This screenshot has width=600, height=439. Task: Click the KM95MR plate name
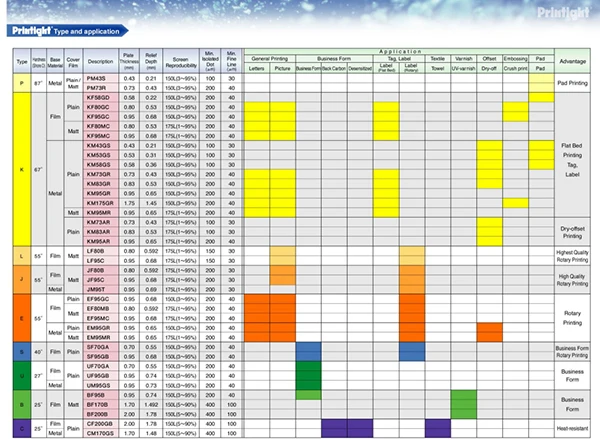coord(98,213)
